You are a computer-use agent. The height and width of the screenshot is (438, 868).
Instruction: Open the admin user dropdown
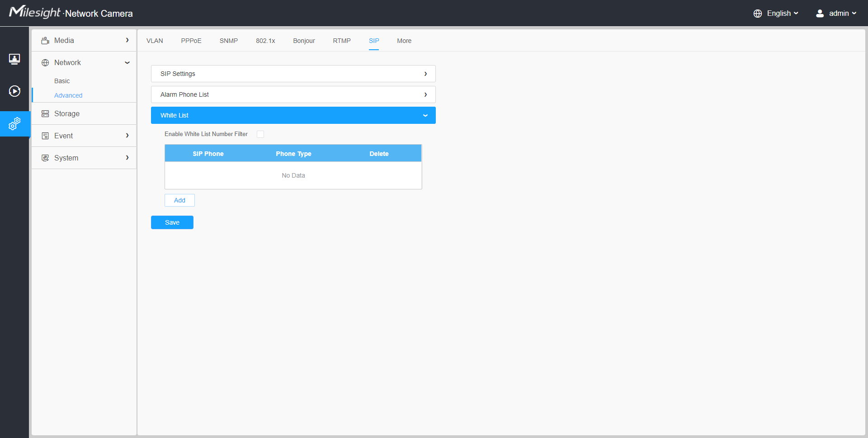(836, 14)
